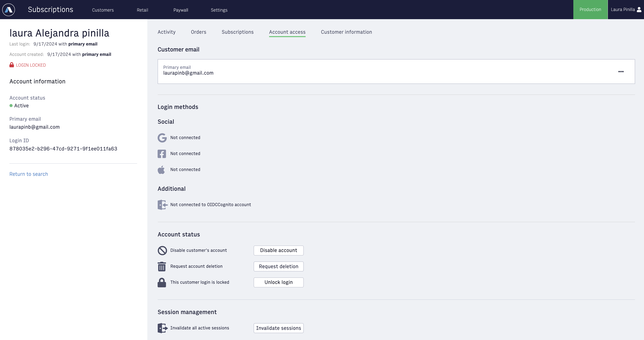Click the Google social login icon

[162, 137]
